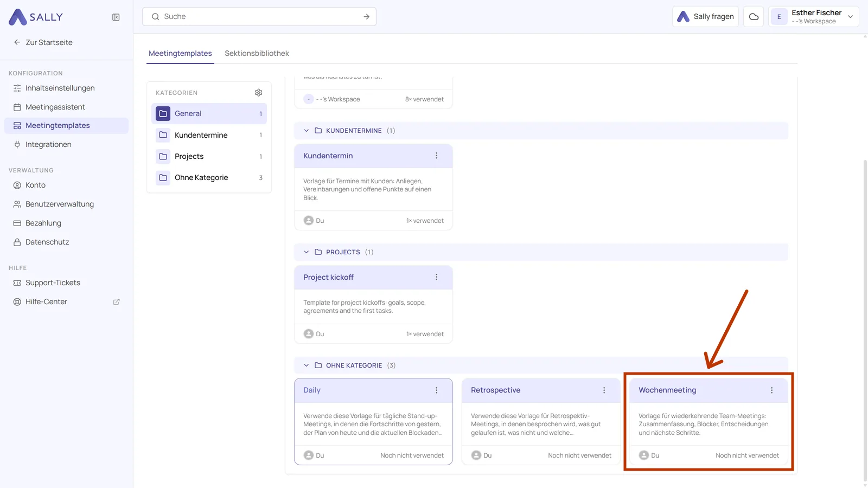Click into the Suche search field
This screenshot has width=868, height=488.
tap(259, 17)
